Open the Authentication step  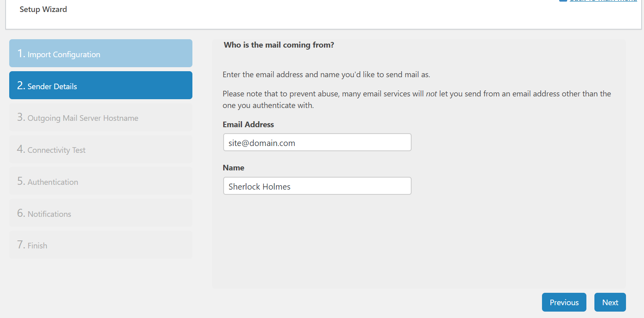coord(100,182)
